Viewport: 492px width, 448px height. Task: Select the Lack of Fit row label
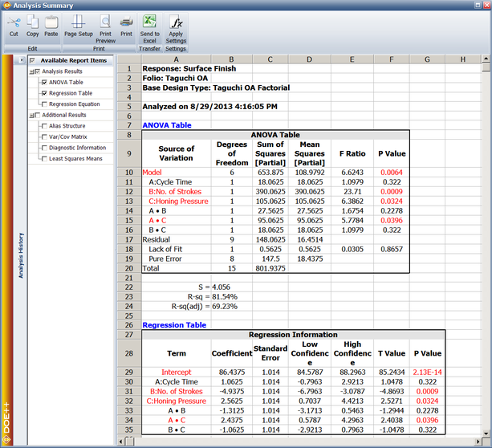[165, 249]
